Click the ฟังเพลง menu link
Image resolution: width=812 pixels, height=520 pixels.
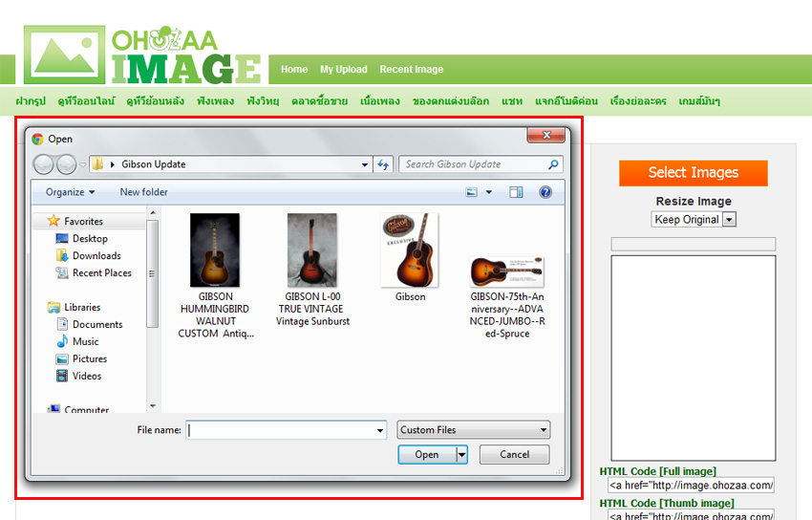216,101
